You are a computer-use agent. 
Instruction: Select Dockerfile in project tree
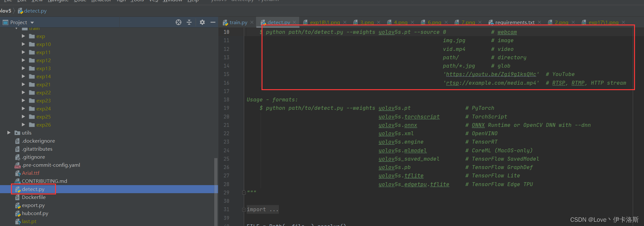(x=33, y=197)
